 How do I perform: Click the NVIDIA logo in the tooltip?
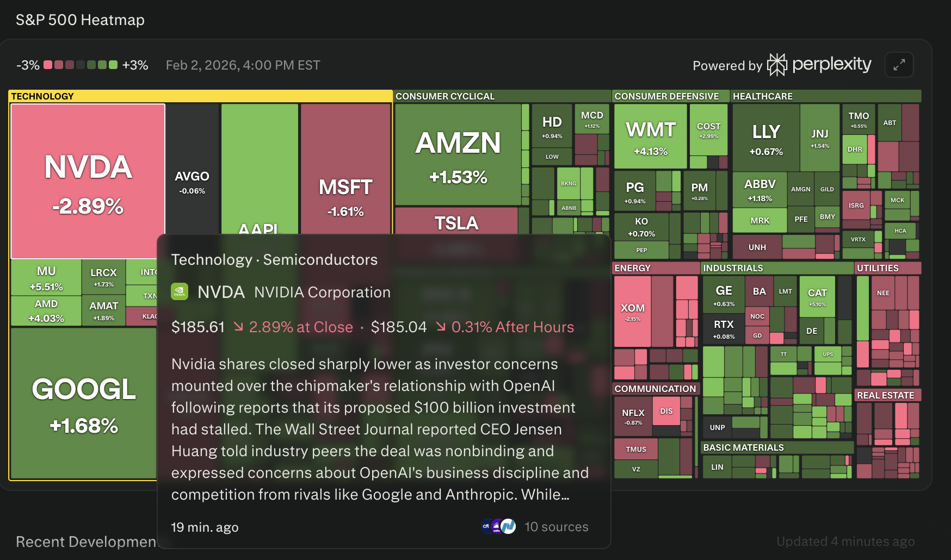point(180,292)
